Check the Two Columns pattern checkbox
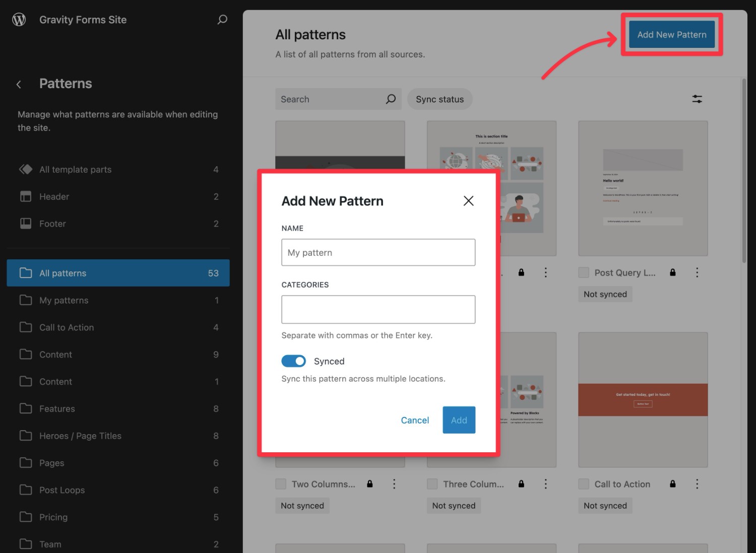The image size is (756, 553). [281, 484]
